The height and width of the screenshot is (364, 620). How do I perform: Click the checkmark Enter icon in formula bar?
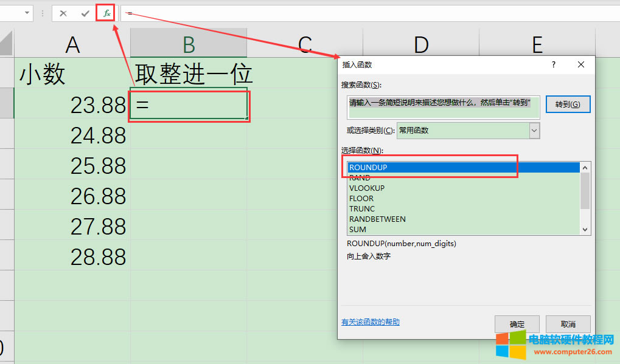click(x=86, y=12)
